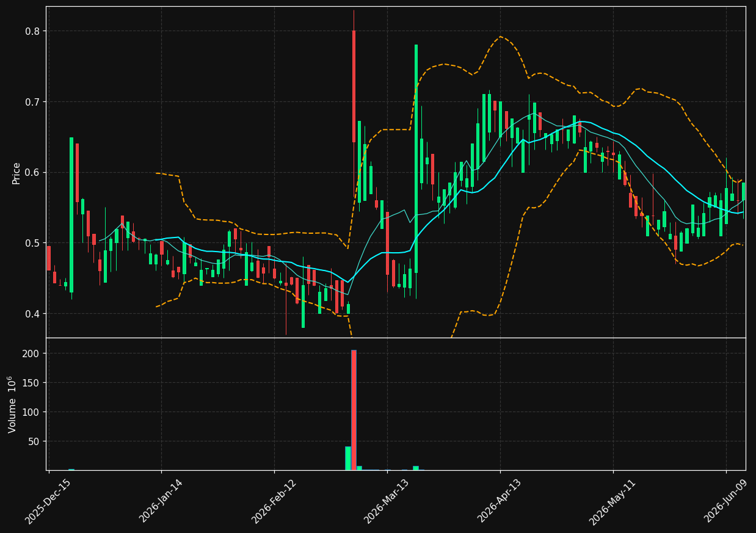
Task: Click the 2026-Mar-13 date label
Action: (x=387, y=501)
